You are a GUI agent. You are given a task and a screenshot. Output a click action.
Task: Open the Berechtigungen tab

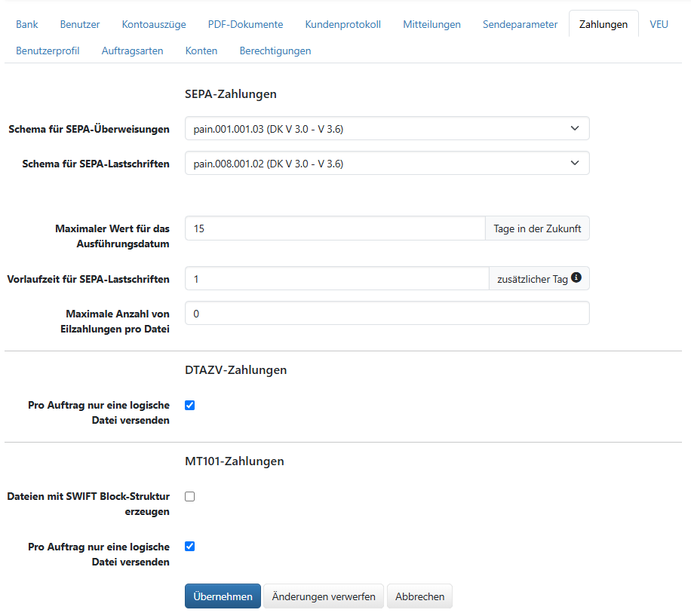(275, 51)
